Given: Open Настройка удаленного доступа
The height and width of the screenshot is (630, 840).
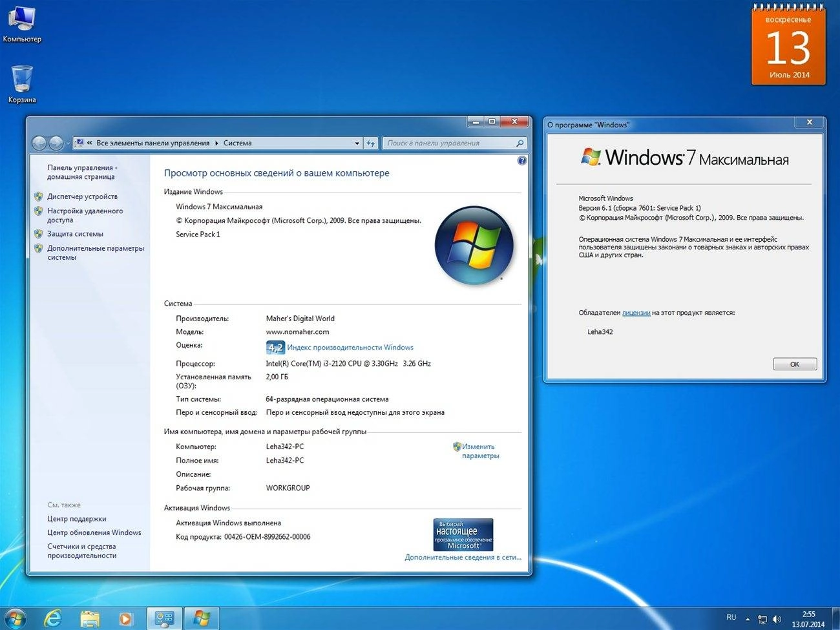Looking at the screenshot, I should point(85,215).
